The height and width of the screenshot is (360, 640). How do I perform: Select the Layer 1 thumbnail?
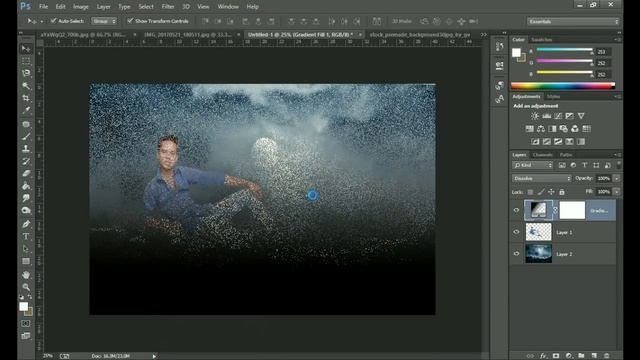point(539,232)
